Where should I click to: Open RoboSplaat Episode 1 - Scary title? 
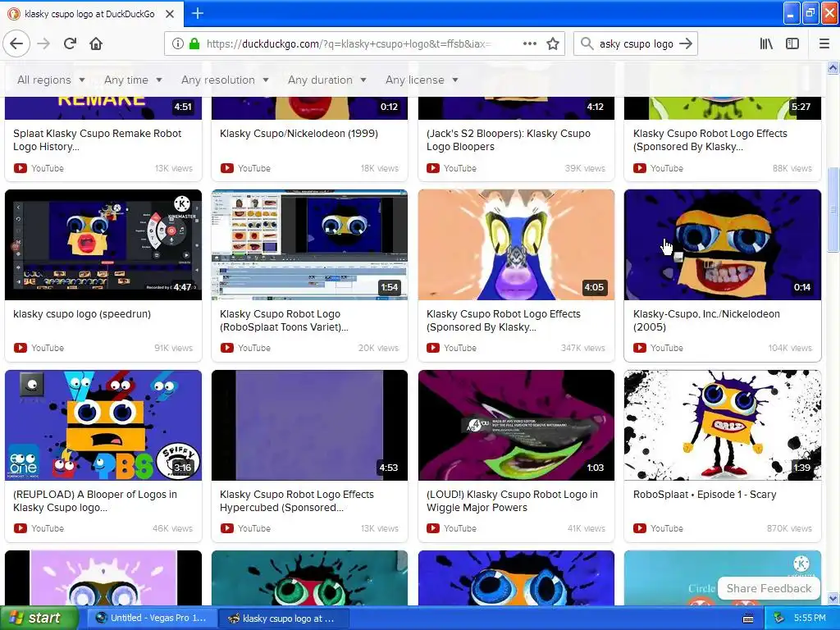click(705, 495)
